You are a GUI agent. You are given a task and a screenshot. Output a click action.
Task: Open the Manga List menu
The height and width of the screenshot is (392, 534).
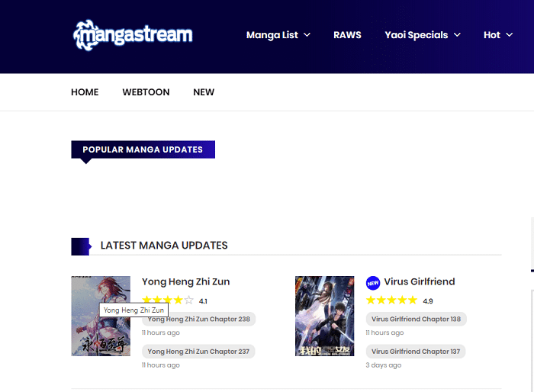(x=272, y=35)
